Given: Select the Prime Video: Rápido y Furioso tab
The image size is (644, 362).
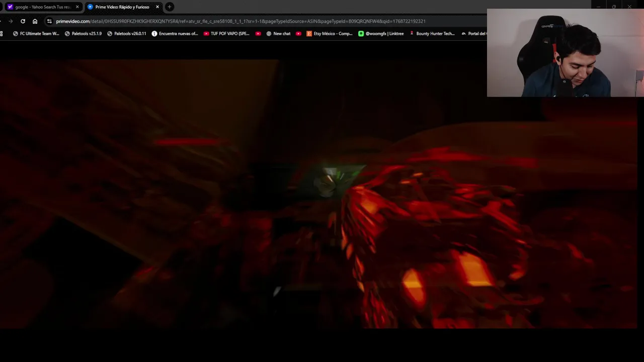Looking at the screenshot, I should [122, 7].
